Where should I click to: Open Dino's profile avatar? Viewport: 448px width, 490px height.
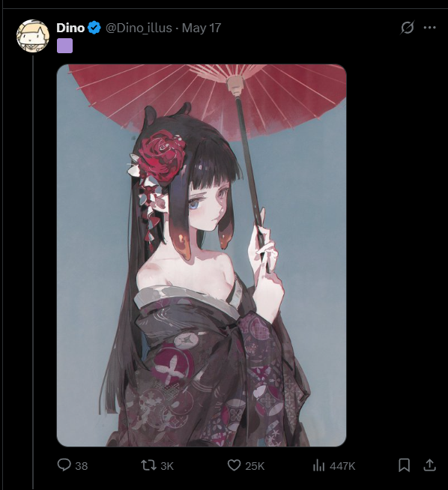tap(33, 36)
